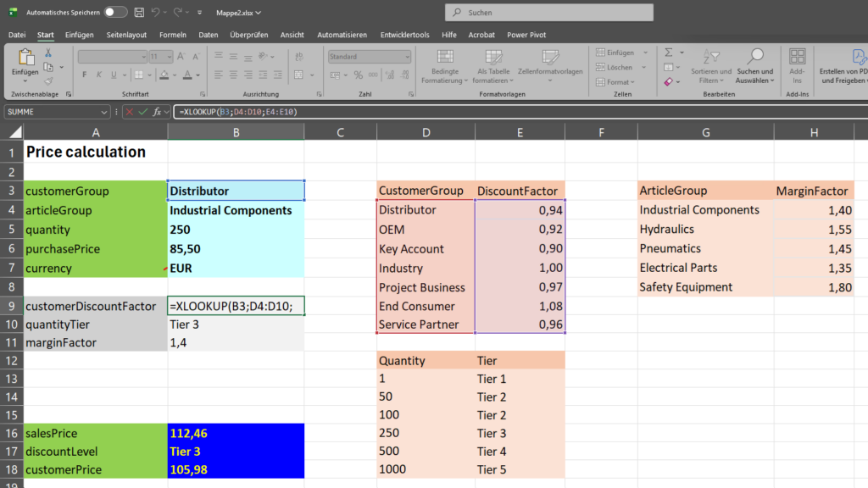Toggle bold F formatting
This screenshot has height=488, width=868.
coord(84,75)
